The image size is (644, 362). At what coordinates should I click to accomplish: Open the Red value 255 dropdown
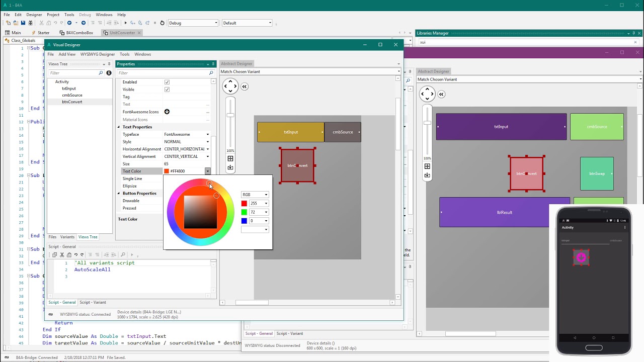[x=266, y=204]
